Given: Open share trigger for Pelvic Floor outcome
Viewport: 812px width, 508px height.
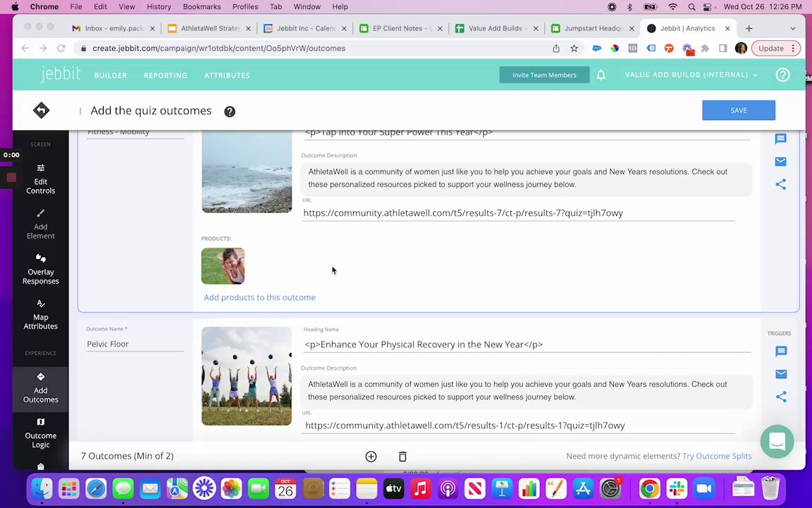Looking at the screenshot, I should (781, 397).
